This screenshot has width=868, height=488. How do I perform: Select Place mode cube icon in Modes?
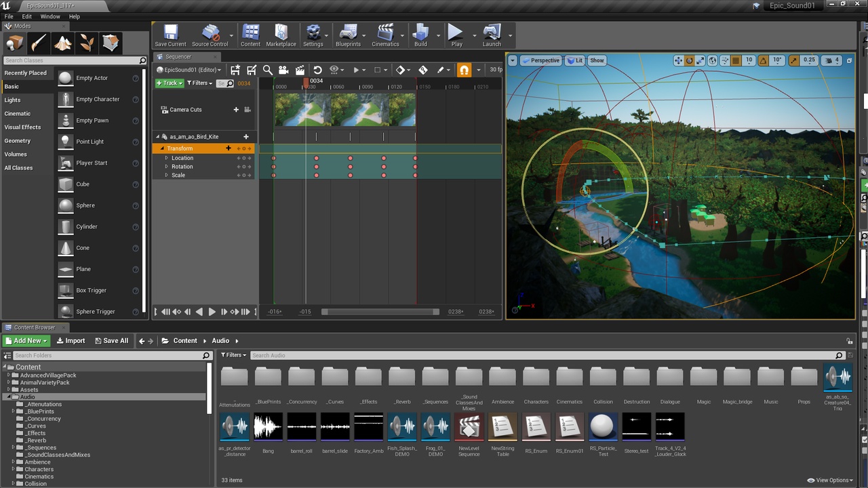14,43
